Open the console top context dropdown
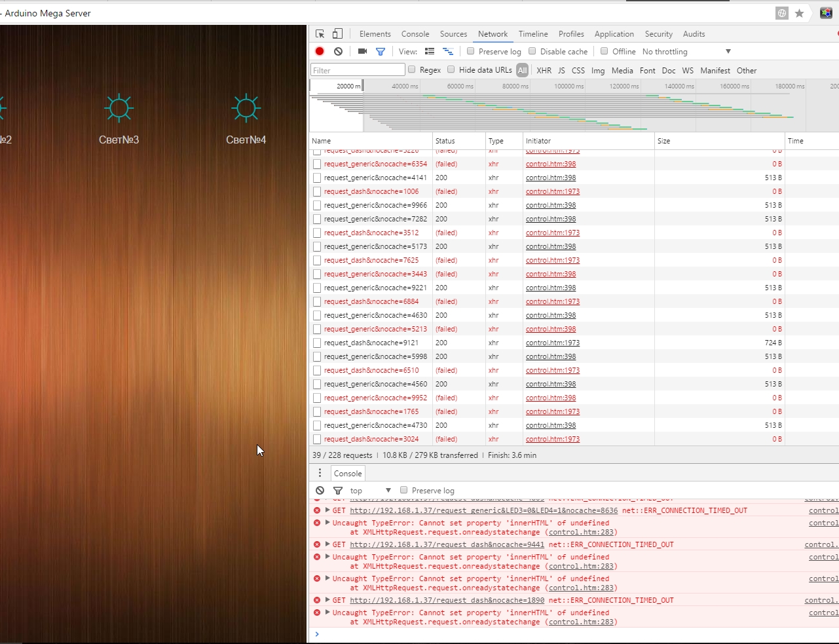This screenshot has width=839, height=644. tap(370, 490)
